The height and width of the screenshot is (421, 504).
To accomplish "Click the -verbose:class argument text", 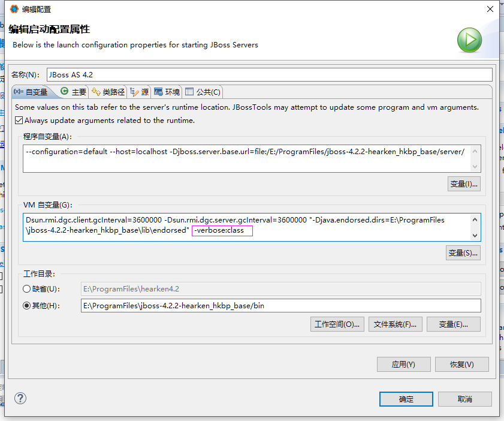I will click(x=219, y=230).
